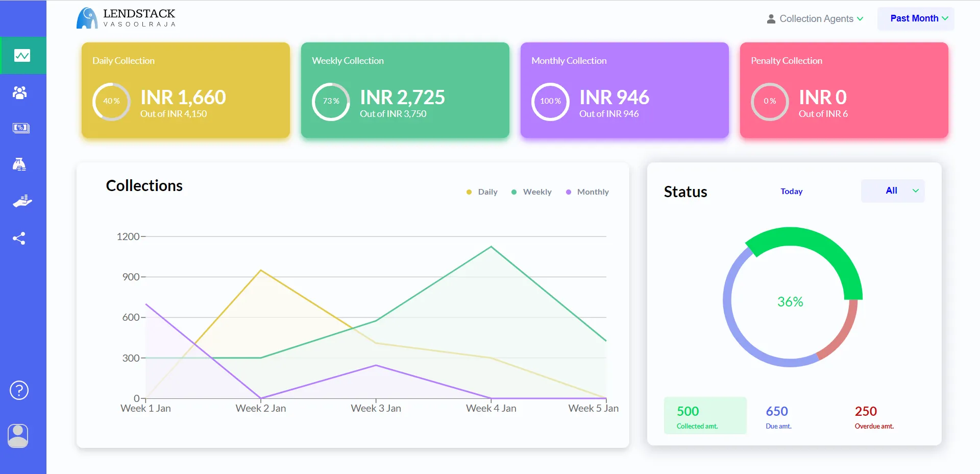The image size is (980, 474).
Task: Expand the Collection Agents dropdown
Action: coord(815,18)
